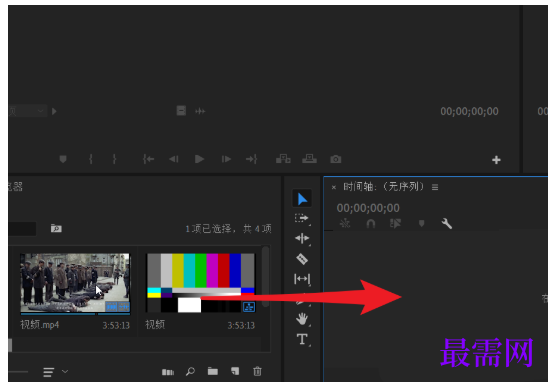
Task: Click the Insert button
Action: (x=283, y=159)
